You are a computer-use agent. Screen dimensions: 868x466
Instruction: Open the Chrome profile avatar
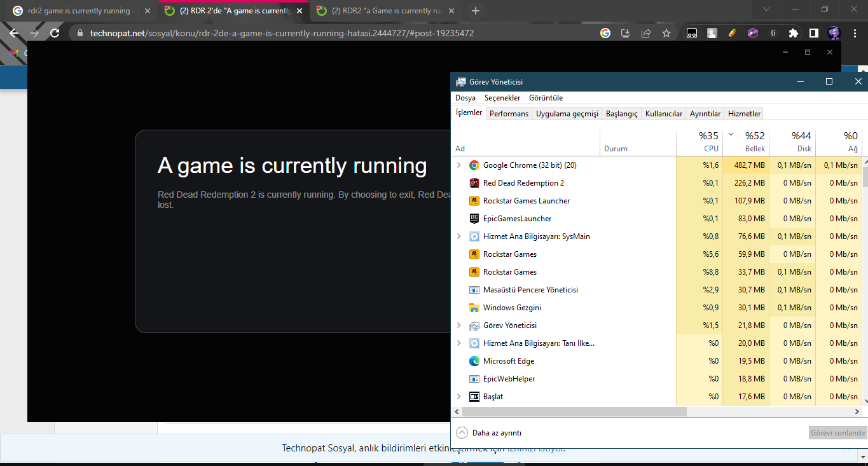click(834, 33)
